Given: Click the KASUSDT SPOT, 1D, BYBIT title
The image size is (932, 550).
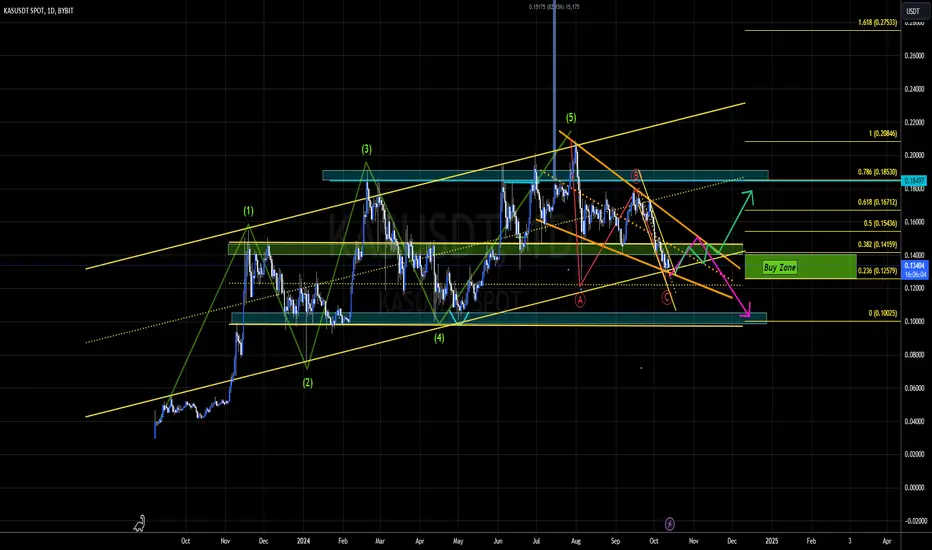Looking at the screenshot, I should coord(39,11).
